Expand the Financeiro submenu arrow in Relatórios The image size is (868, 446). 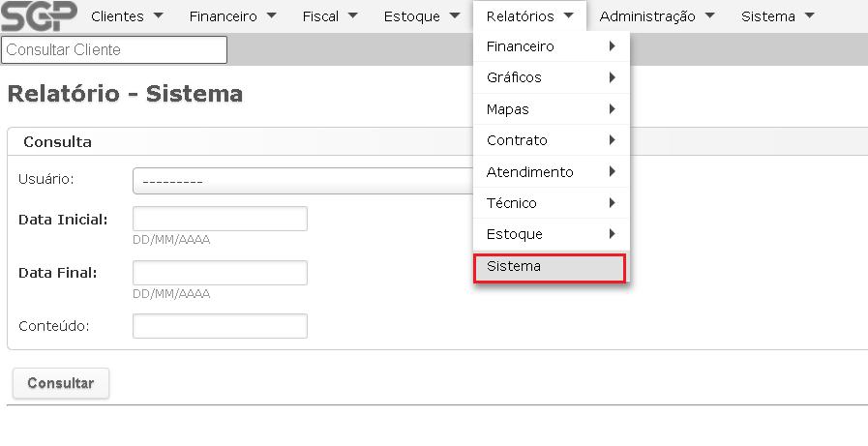click(x=612, y=46)
